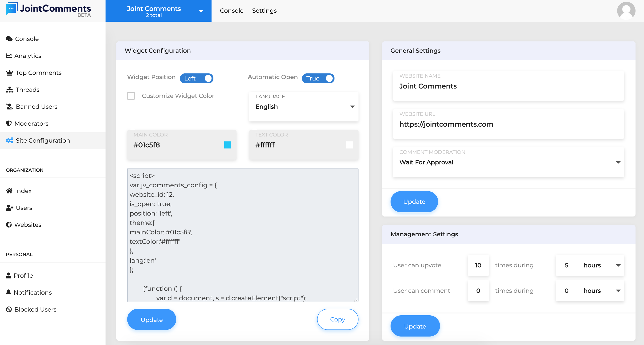Toggle the Automatic Open switch

coord(318,78)
